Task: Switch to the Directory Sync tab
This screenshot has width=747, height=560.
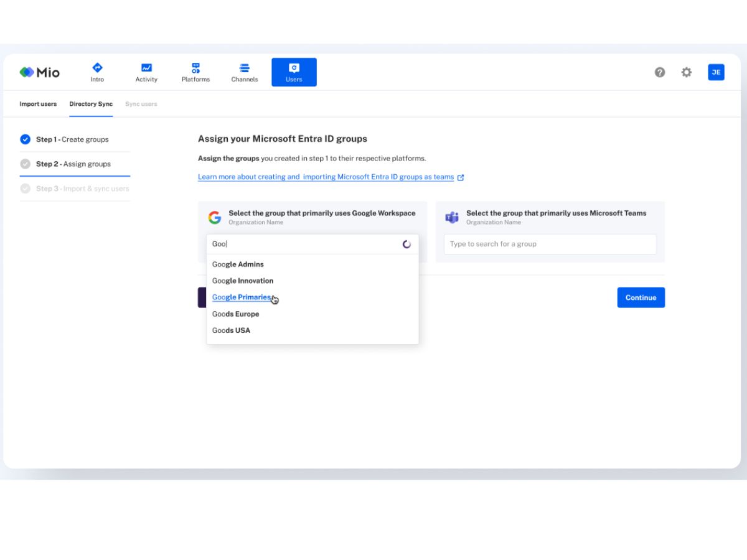Action: [91, 104]
